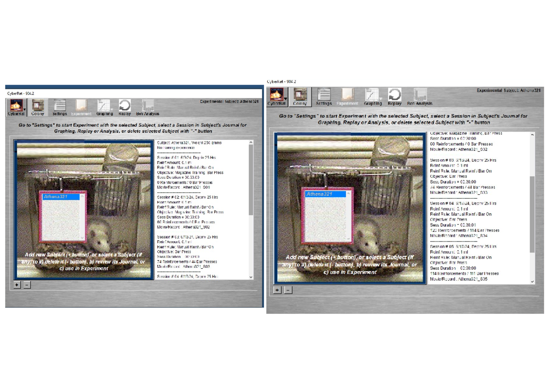The image size is (554, 392).
Task: Click the journal scrollbar down arrow in left window
Action: point(251,277)
